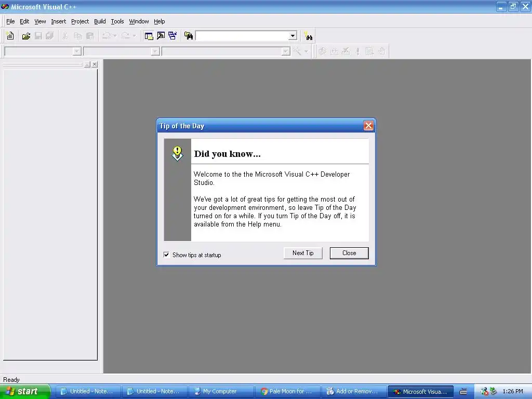The width and height of the screenshot is (532, 399).
Task: Click the Execute Program exclamation icon
Action: tap(357, 51)
